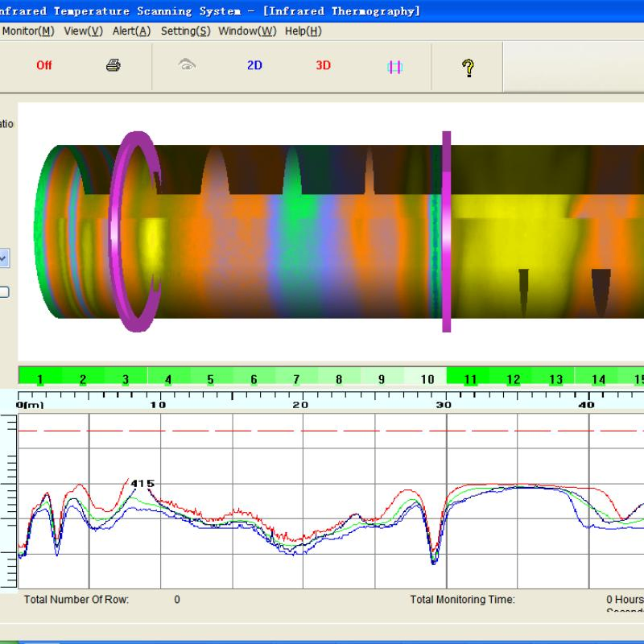Viewport: 644px width, 644px height.
Task: Click the magenta vertical marker on the kiln
Action: 447,232
